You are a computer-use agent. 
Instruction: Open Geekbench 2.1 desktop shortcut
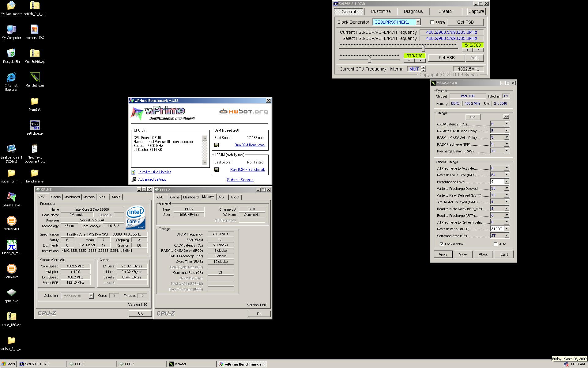11,154
